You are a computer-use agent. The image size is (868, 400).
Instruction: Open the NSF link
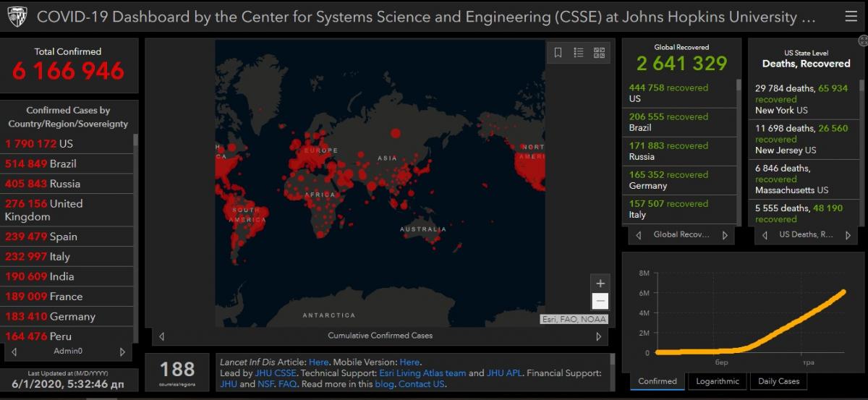point(266,384)
